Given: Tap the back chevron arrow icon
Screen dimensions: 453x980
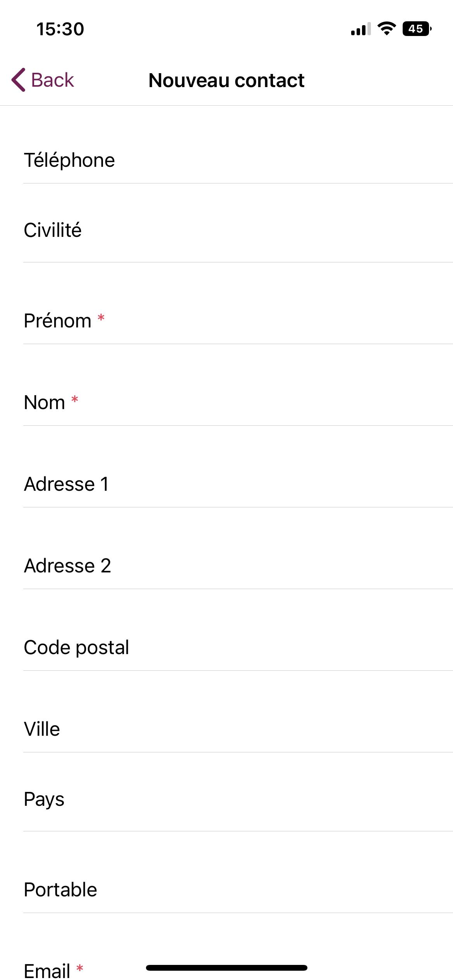Looking at the screenshot, I should 19,80.
